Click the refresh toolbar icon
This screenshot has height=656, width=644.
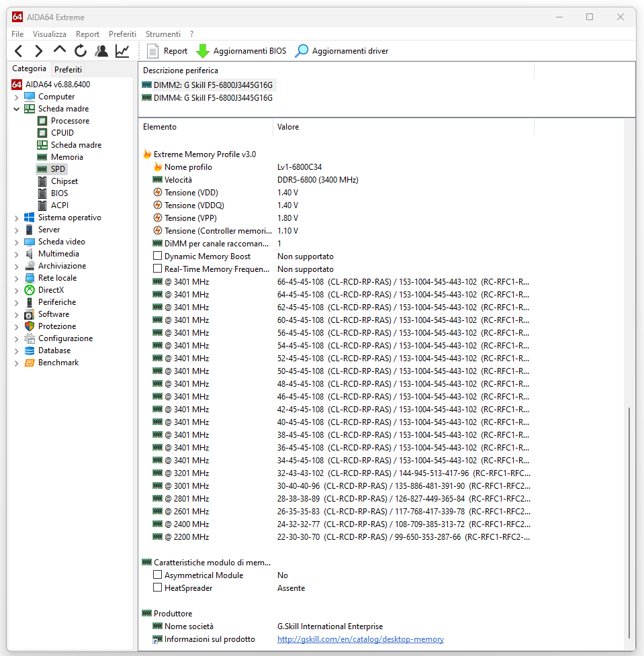click(81, 51)
